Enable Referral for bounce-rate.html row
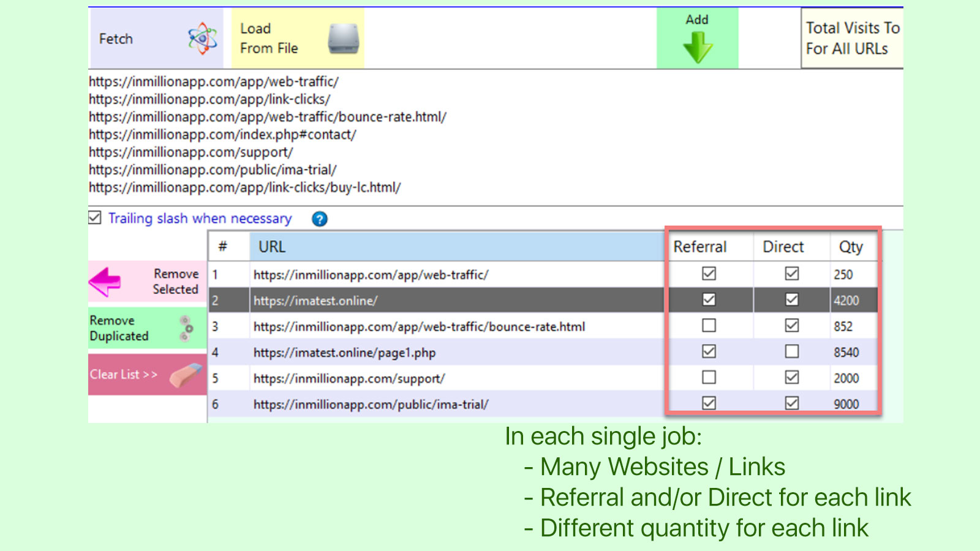Viewport: 980px width, 551px height. [709, 325]
